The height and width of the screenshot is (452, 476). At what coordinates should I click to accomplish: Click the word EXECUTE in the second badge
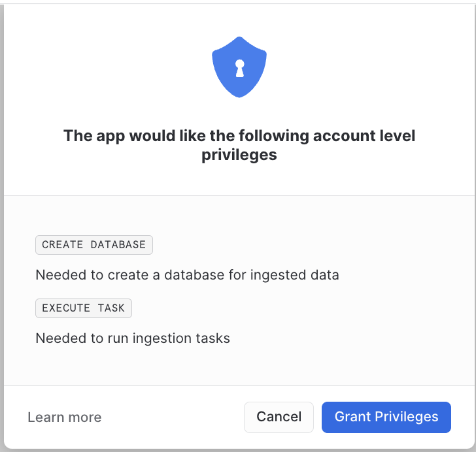point(66,308)
